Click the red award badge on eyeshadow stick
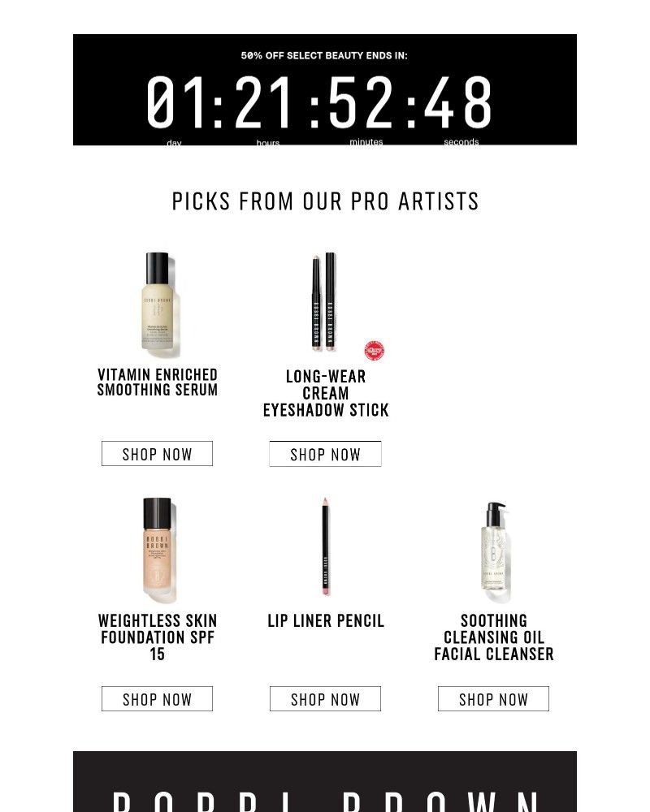The image size is (650, 812). [375, 348]
